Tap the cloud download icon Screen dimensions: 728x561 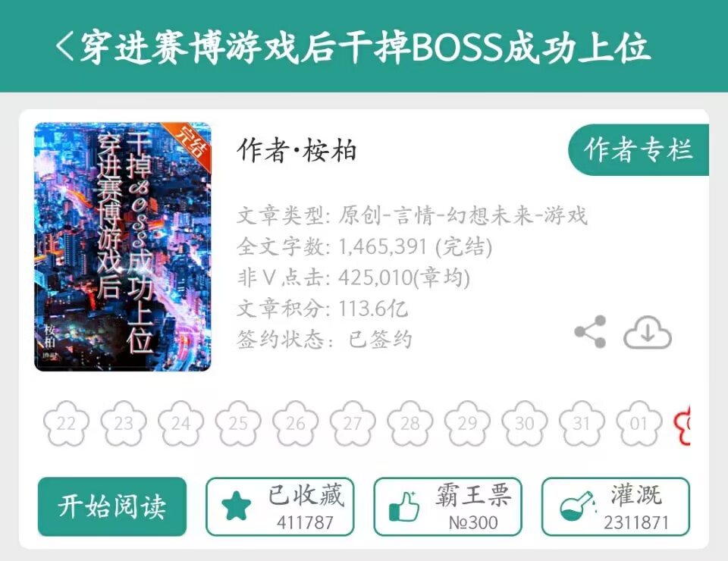tap(647, 332)
